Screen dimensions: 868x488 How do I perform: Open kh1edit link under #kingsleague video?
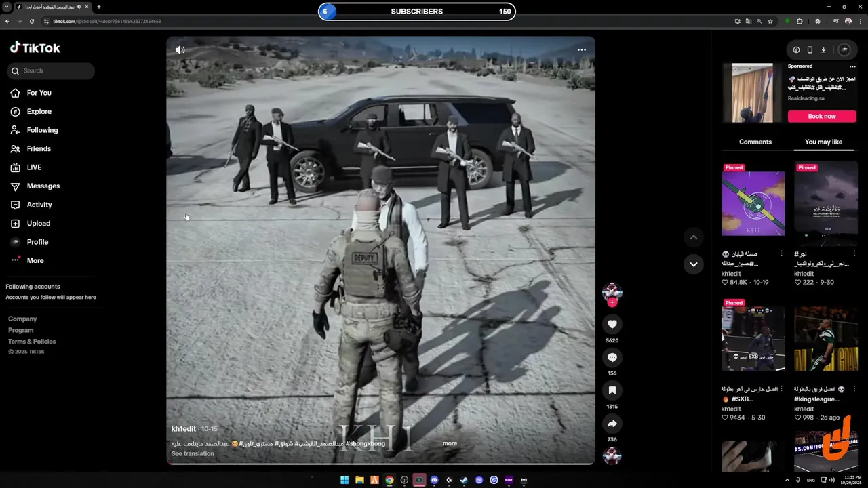804,409
